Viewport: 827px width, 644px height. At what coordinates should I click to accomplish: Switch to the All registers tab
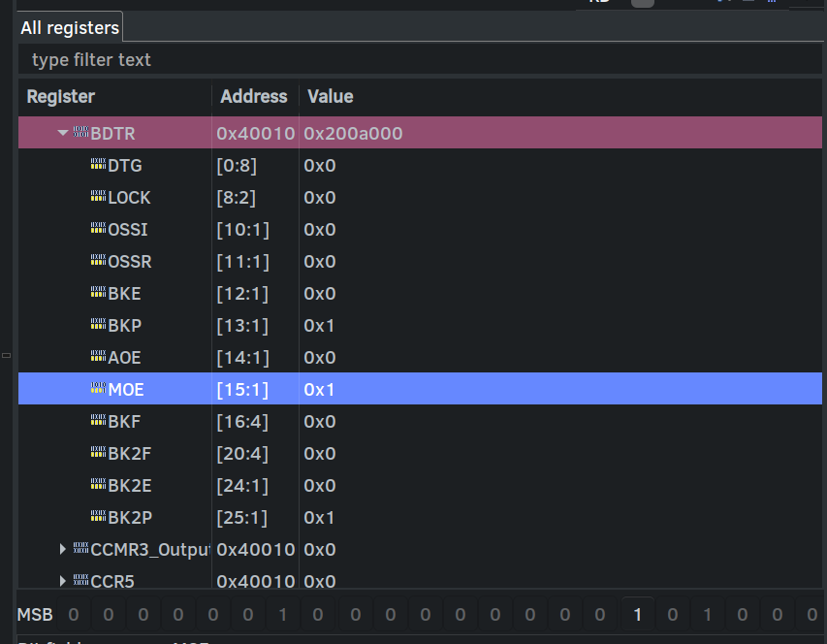point(69,27)
